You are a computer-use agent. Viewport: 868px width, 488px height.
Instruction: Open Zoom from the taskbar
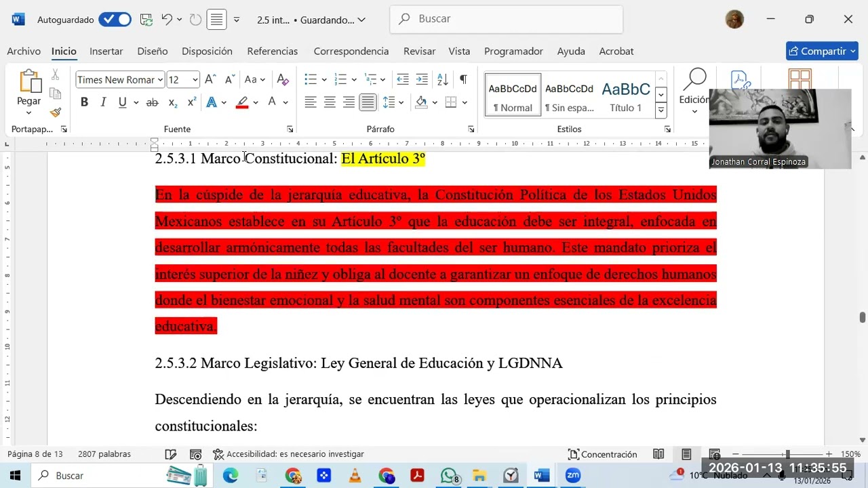click(573, 476)
